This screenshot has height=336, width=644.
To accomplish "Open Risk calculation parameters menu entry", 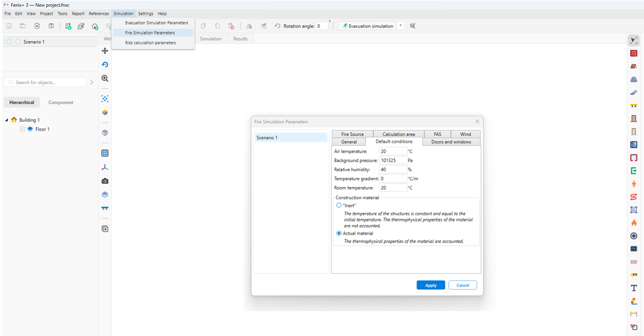I will [150, 43].
